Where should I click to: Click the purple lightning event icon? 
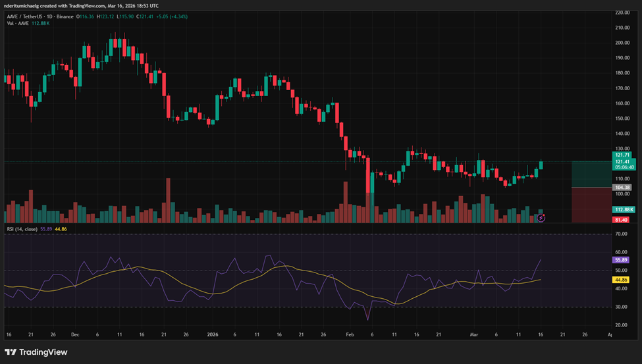(541, 217)
